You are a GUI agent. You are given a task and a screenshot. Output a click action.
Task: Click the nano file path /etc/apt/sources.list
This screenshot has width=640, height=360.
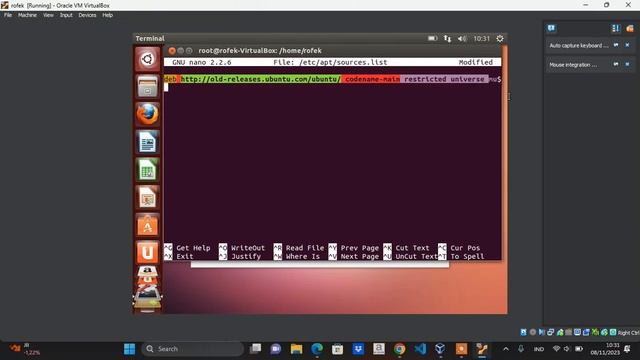pos(343,62)
